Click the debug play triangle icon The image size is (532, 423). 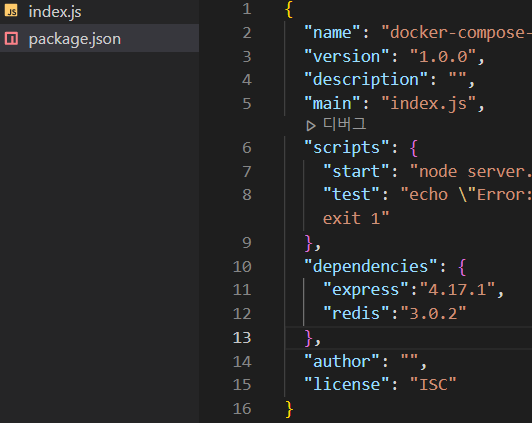(x=311, y=126)
